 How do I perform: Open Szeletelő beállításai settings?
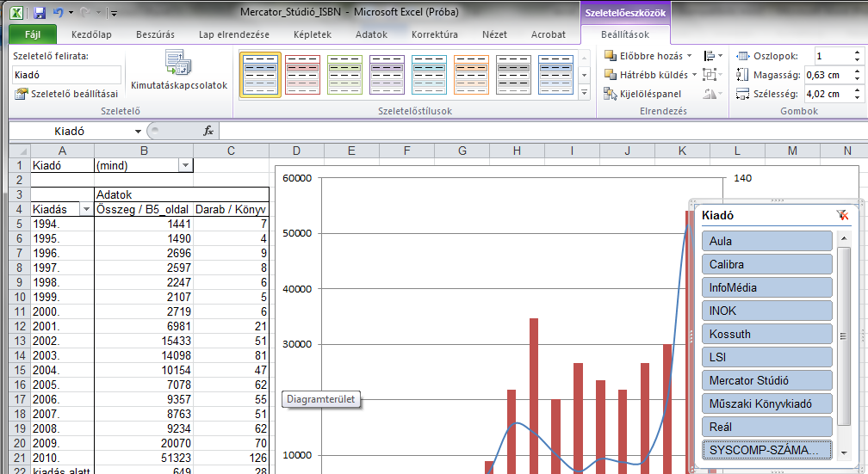[x=66, y=94]
